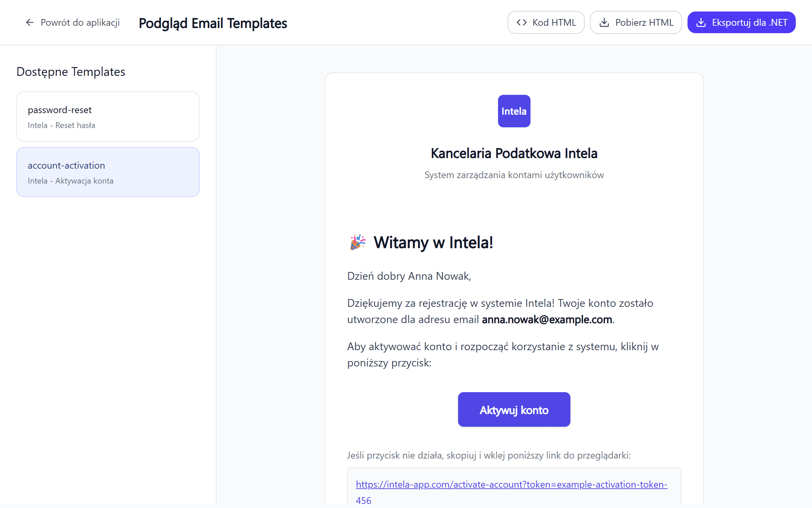This screenshot has width=812, height=508.
Task: Click the download icon in Eksportuj dla .NET
Action: (x=701, y=22)
